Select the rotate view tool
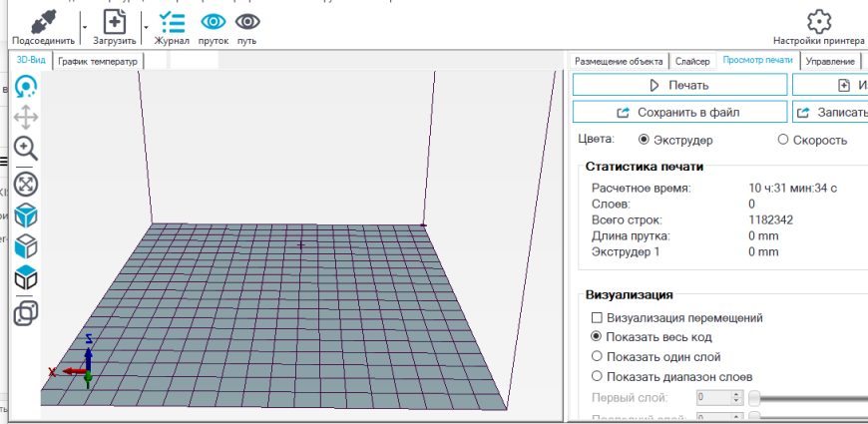The width and height of the screenshot is (868, 424). pyautogui.click(x=26, y=87)
